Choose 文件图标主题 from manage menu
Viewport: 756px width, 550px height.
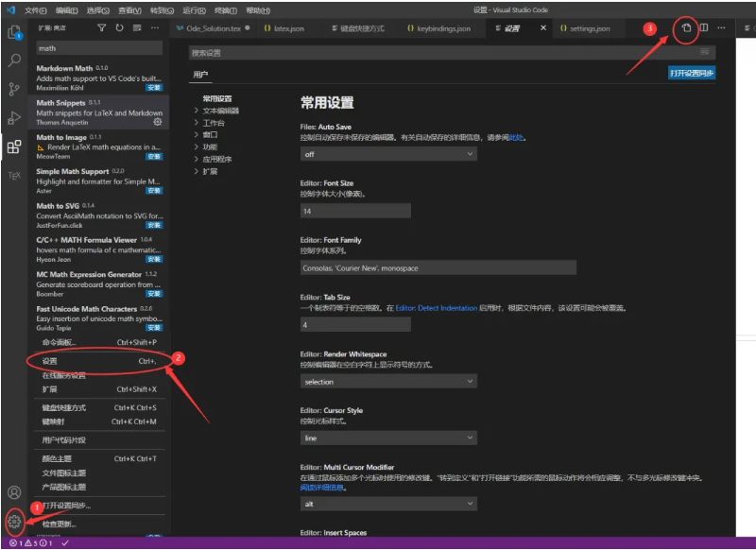pos(99,473)
